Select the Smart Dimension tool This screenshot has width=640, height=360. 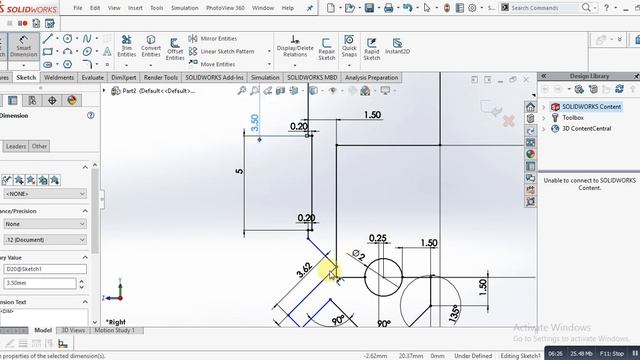click(x=23, y=46)
